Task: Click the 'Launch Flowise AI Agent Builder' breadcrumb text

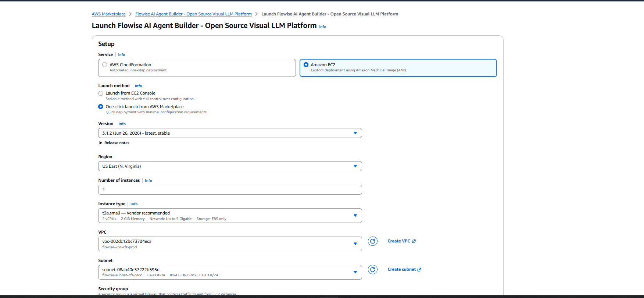Action: point(330,14)
